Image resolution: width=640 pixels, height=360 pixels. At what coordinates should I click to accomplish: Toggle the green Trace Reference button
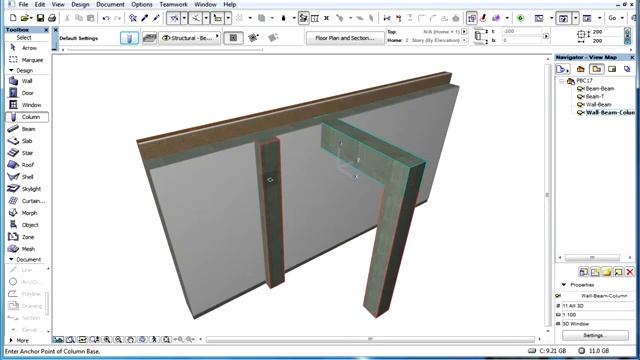click(x=520, y=18)
